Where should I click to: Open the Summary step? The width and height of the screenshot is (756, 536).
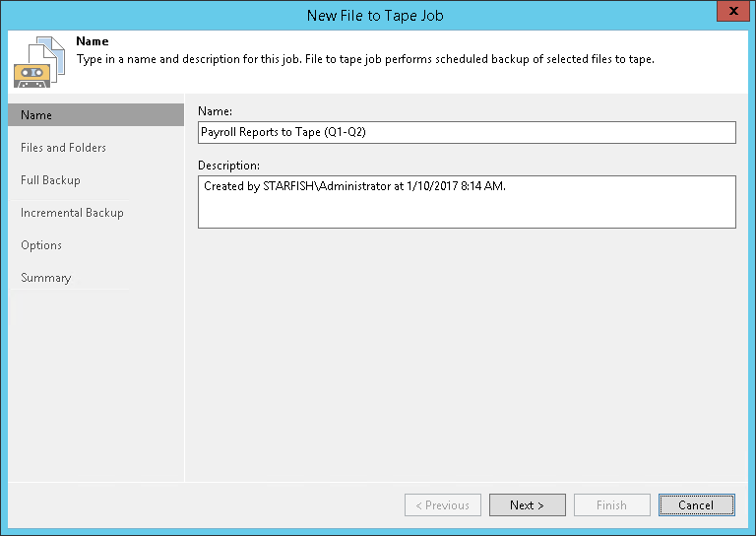click(x=46, y=278)
